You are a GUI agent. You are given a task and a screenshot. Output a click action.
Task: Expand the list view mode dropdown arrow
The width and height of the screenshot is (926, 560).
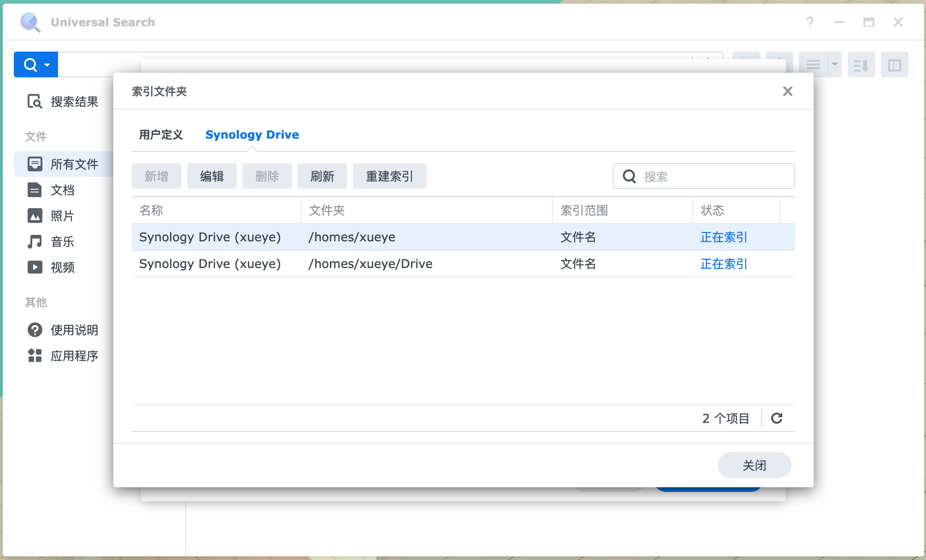click(x=834, y=64)
